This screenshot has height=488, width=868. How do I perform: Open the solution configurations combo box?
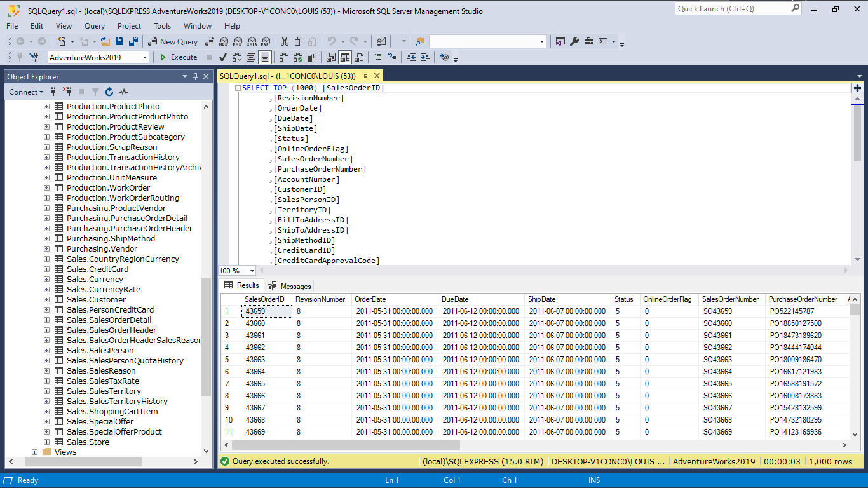tap(487, 41)
